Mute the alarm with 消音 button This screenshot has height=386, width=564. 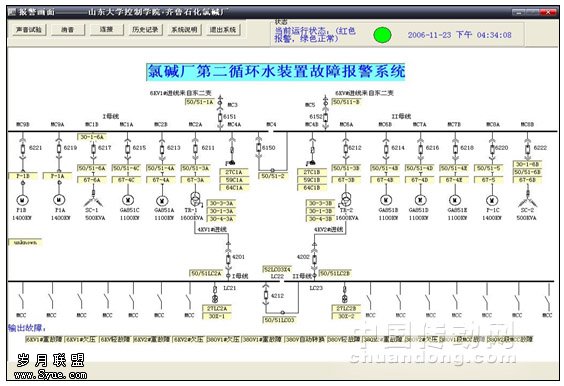pos(68,30)
